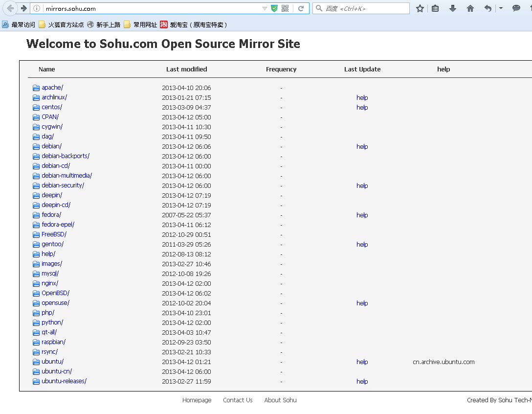Bookmark this page with star icon
The width and height of the screenshot is (532, 414).
pyautogui.click(x=420, y=8)
